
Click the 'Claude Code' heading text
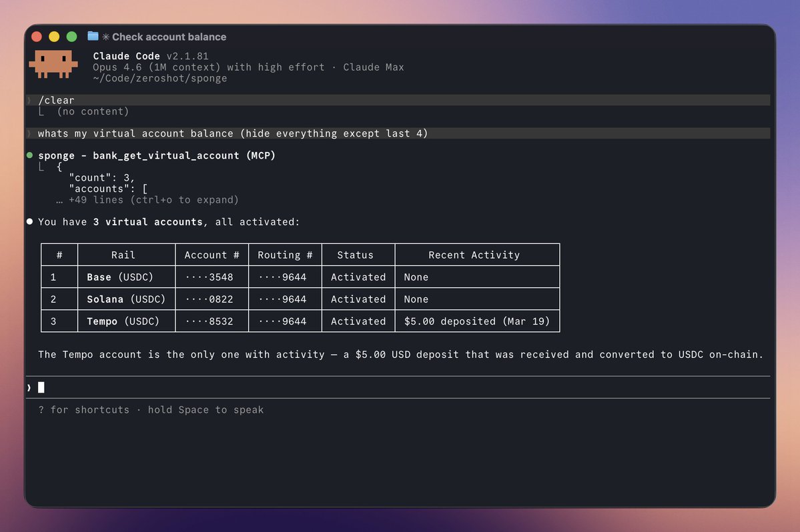coord(127,56)
